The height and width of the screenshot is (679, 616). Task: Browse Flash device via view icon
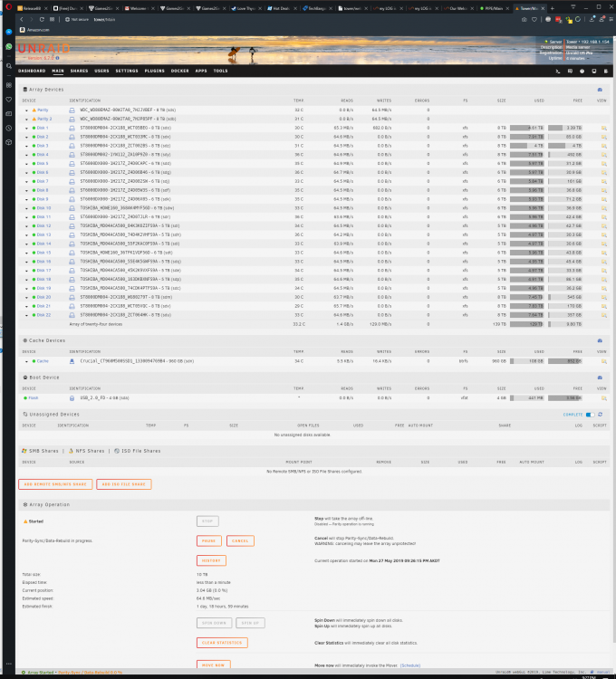[604, 398]
